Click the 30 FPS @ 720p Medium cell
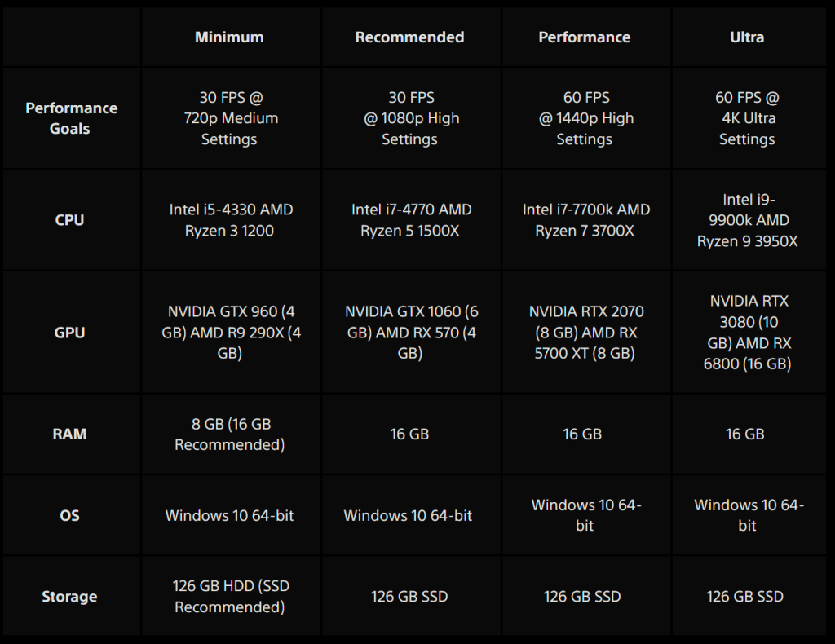The image size is (835, 644). [231, 118]
